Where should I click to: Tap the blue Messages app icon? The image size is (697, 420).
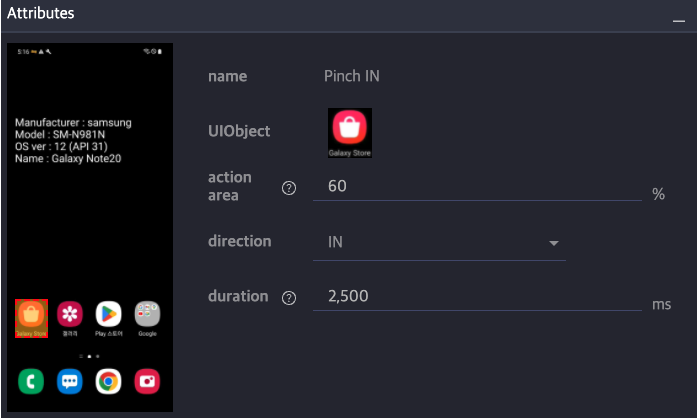(x=69, y=381)
